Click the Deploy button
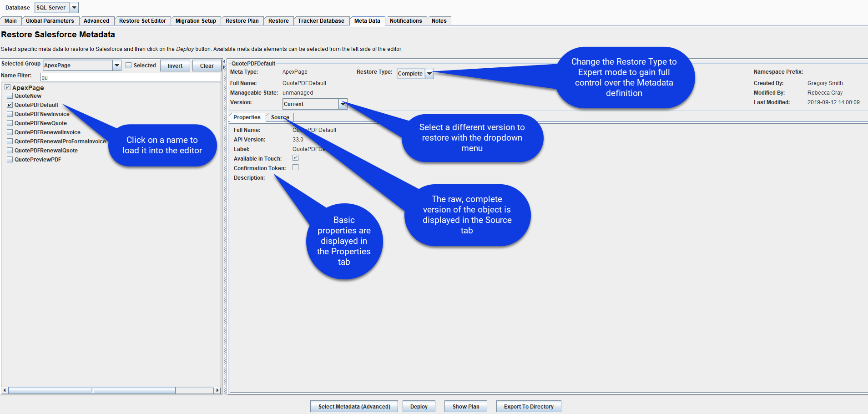The height and width of the screenshot is (414, 868). point(419,406)
